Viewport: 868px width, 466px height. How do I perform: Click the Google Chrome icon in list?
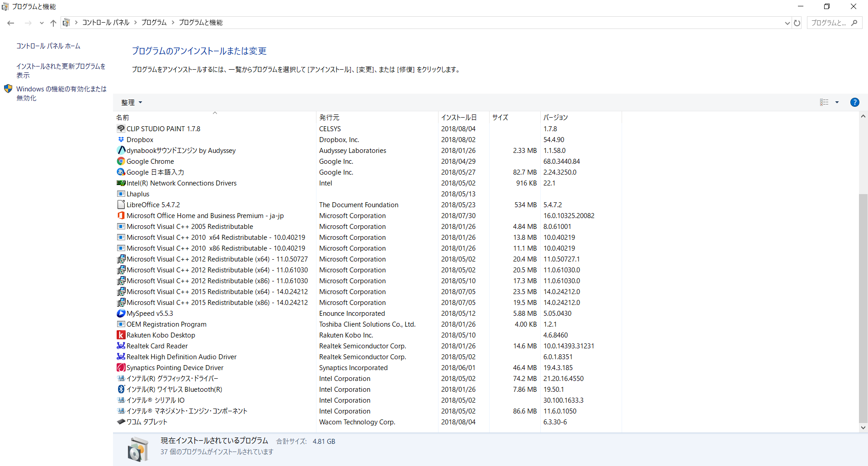click(x=121, y=162)
